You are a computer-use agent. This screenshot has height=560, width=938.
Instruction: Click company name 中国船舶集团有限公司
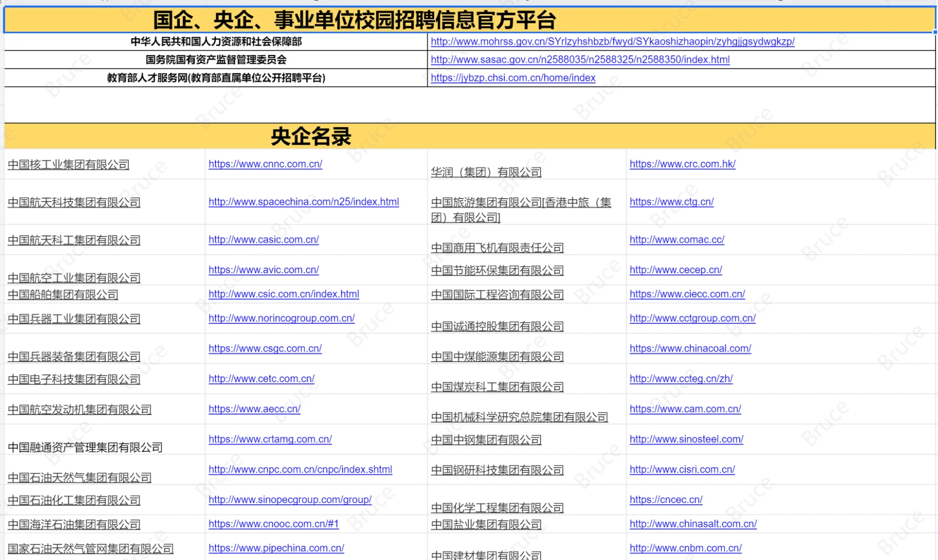click(x=63, y=295)
